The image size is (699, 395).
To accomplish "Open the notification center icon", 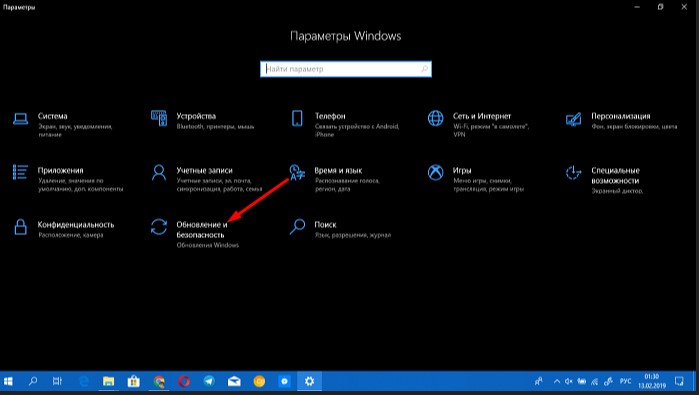I will (x=679, y=382).
